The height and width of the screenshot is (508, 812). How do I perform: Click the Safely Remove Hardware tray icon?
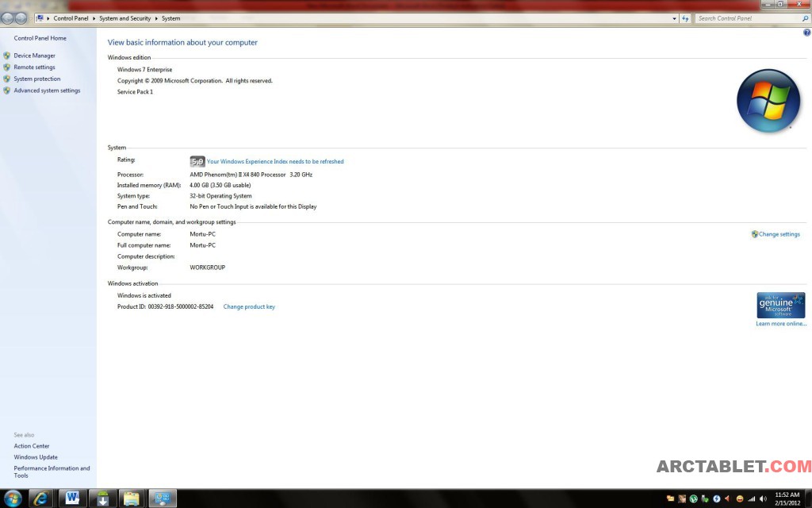[x=705, y=498]
